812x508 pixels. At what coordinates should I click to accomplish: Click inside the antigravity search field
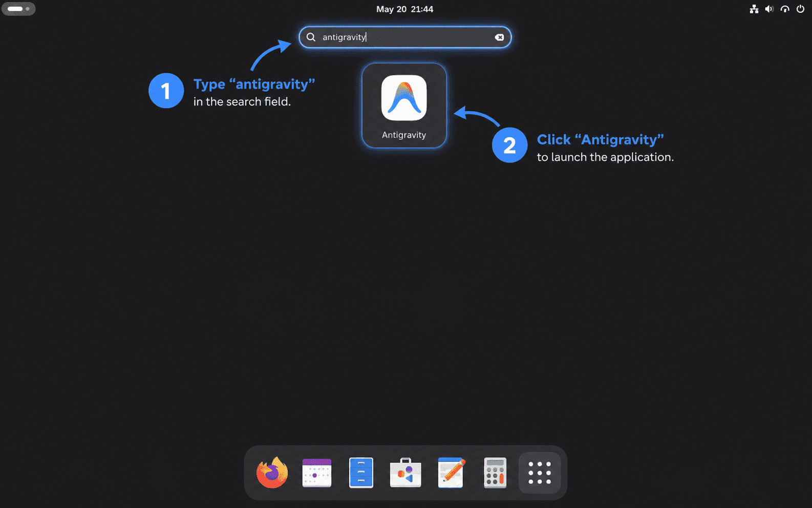(x=405, y=37)
